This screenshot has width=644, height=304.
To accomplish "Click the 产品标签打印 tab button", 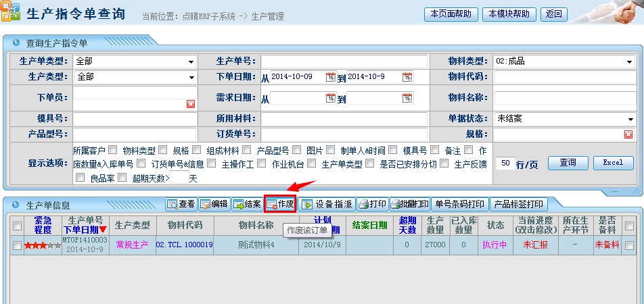I will click(x=519, y=204).
